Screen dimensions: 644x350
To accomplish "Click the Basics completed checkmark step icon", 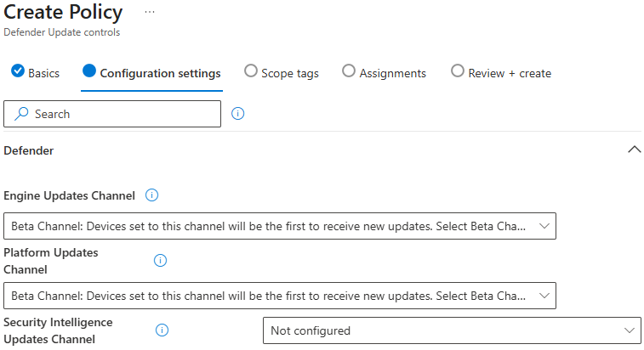I will coord(18,71).
